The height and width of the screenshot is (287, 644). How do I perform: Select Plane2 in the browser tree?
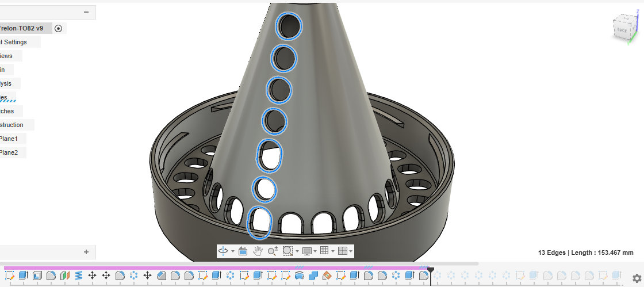(9, 152)
